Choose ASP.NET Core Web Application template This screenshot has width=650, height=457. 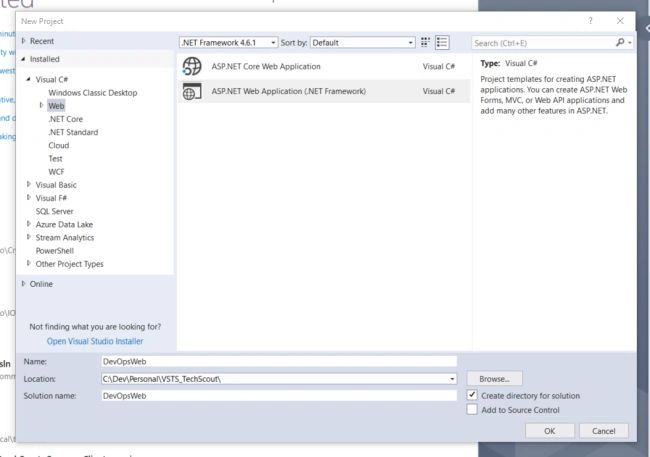coord(324,66)
